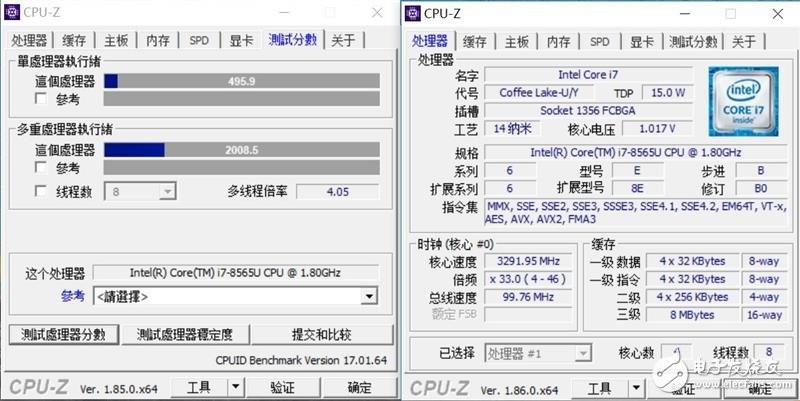Open the thread count dropdown showing 8

tap(140, 192)
